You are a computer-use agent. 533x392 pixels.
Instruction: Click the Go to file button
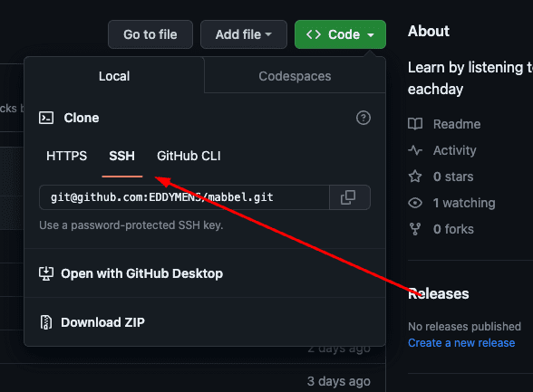(x=150, y=34)
